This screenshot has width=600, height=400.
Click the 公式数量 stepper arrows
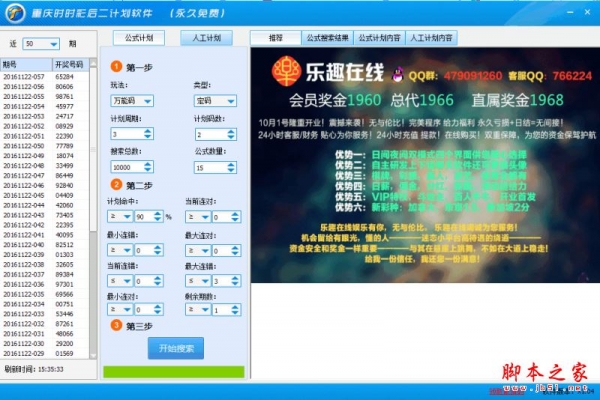231,167
